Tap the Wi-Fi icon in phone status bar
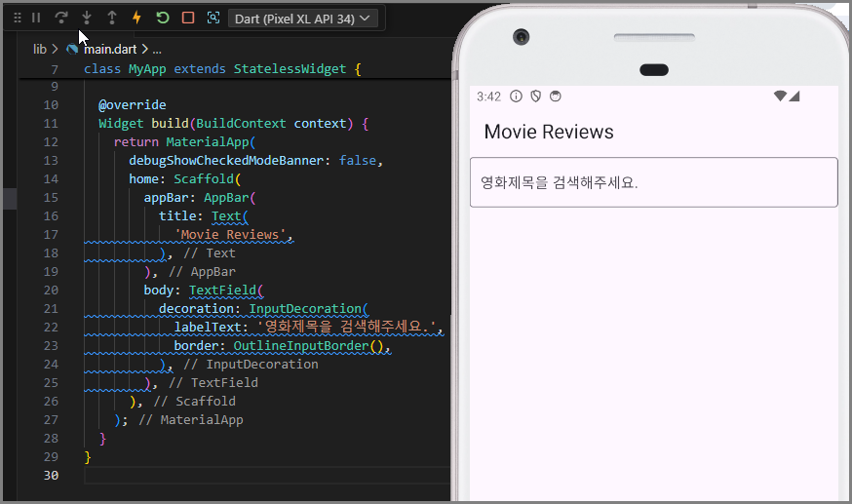The width and height of the screenshot is (852, 504). 780,97
